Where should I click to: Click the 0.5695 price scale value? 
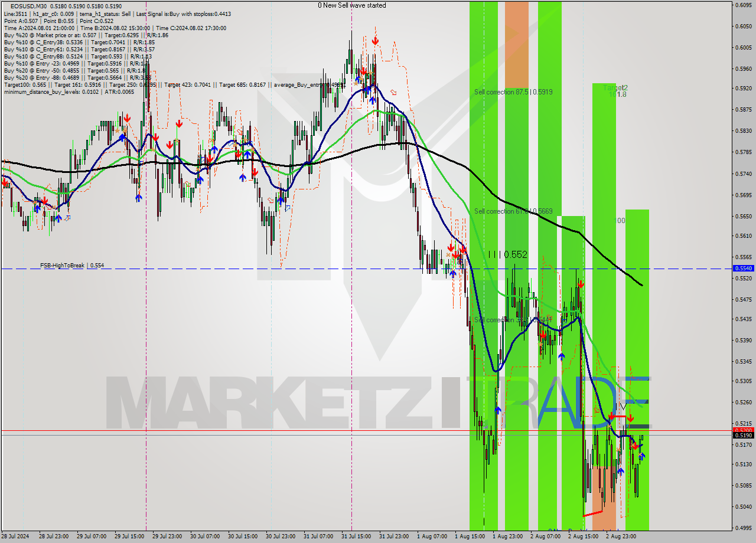743,195
